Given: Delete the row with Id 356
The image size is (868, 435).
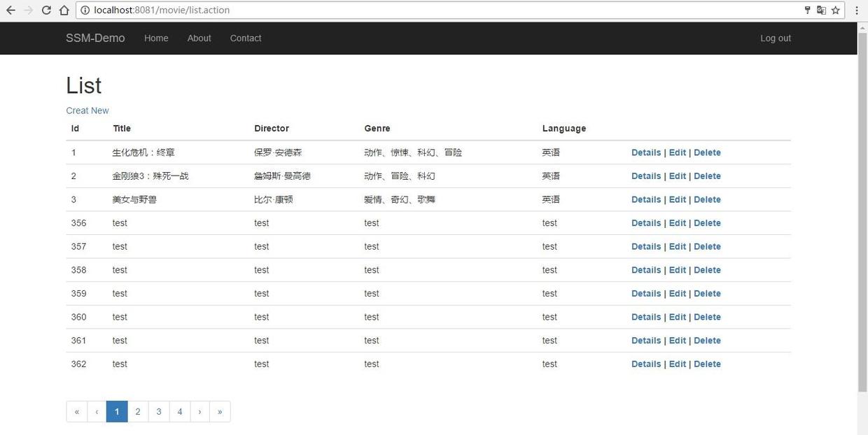Looking at the screenshot, I should coord(707,223).
